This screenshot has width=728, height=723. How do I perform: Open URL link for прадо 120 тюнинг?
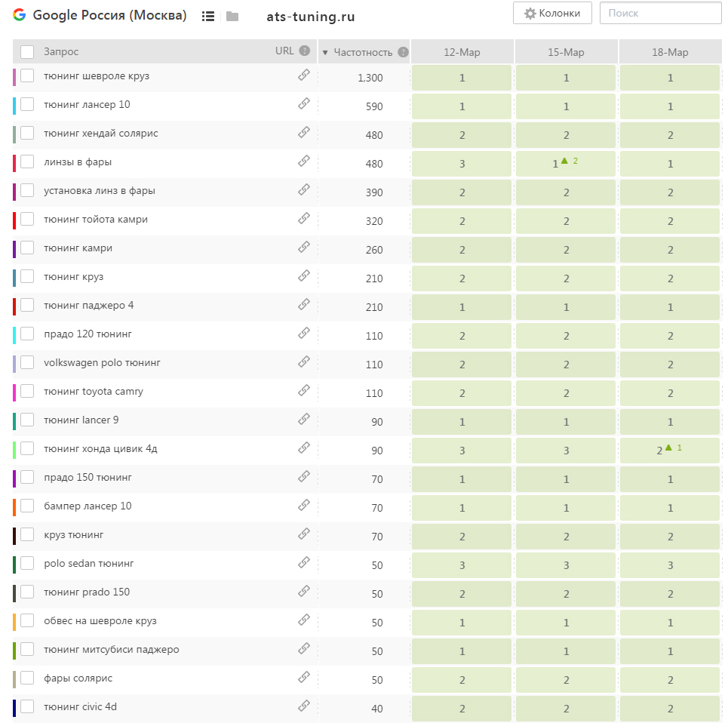(304, 333)
